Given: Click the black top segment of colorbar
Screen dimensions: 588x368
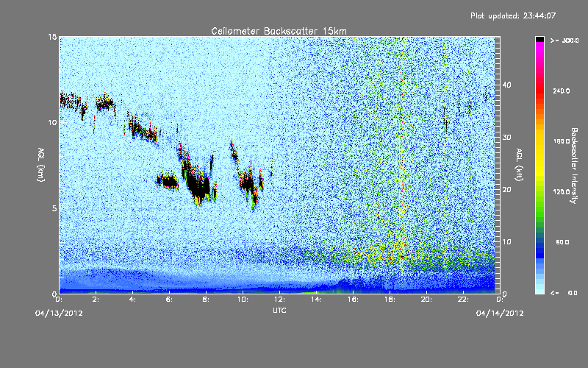Looking at the screenshot, I should [539, 39].
